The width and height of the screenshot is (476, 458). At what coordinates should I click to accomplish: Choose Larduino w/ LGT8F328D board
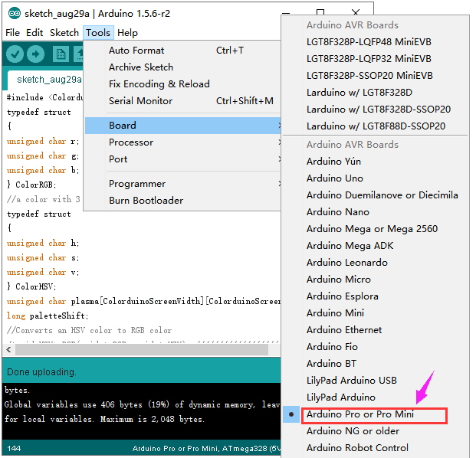coord(376,93)
